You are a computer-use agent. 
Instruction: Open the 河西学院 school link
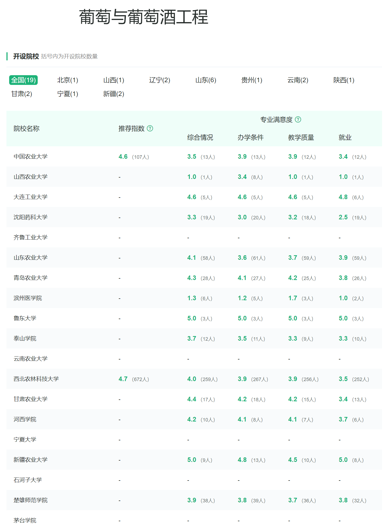point(25,419)
